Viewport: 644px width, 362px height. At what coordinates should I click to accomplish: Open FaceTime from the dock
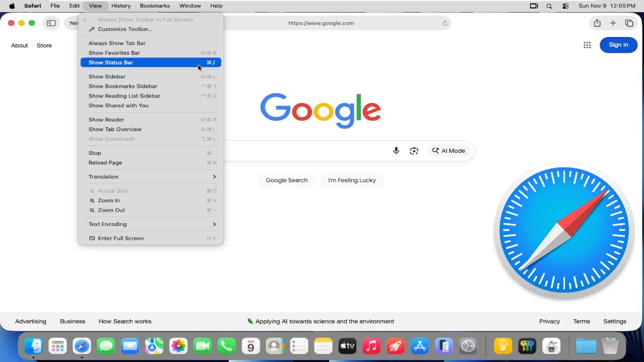click(202, 346)
